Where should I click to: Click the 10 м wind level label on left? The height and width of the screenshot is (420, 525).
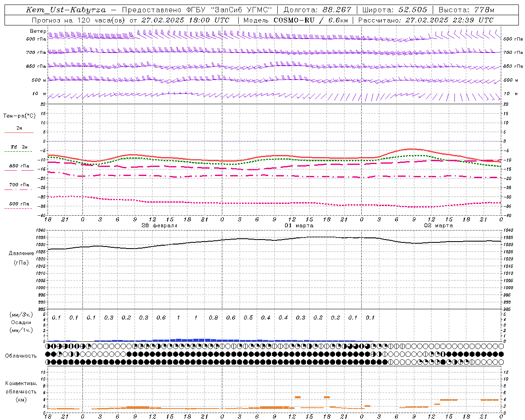[39, 94]
